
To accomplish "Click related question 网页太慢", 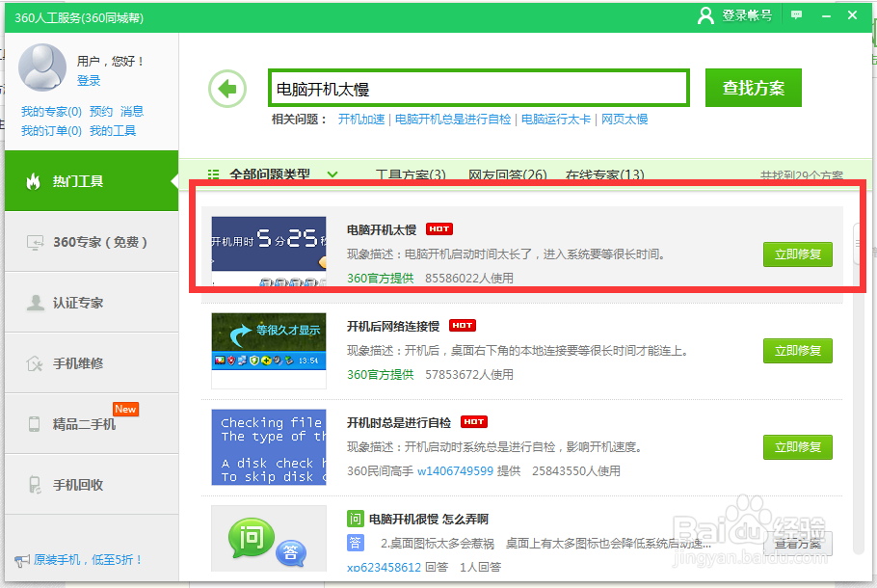I will pos(625,120).
